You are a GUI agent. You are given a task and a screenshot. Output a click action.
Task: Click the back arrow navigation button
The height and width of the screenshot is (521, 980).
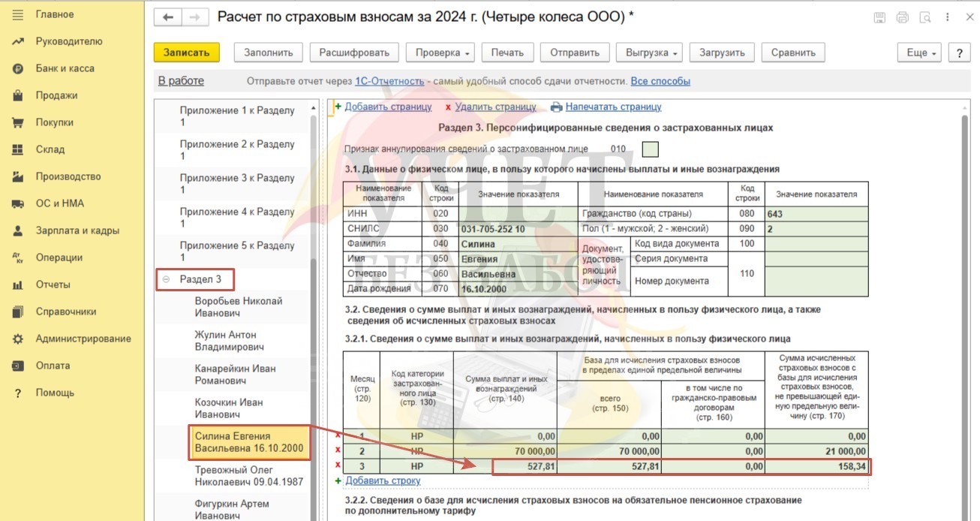tap(167, 17)
